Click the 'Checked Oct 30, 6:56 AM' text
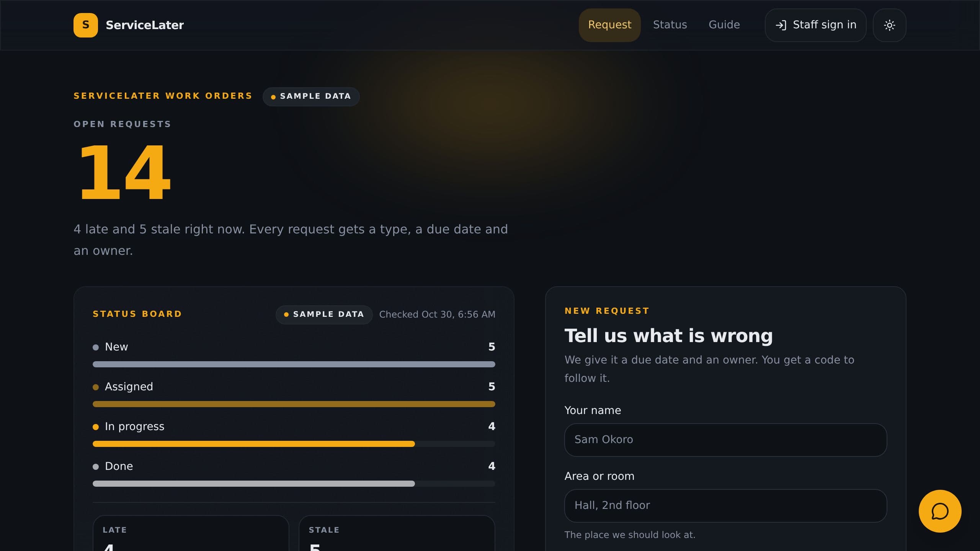This screenshot has width=980, height=551. click(437, 315)
